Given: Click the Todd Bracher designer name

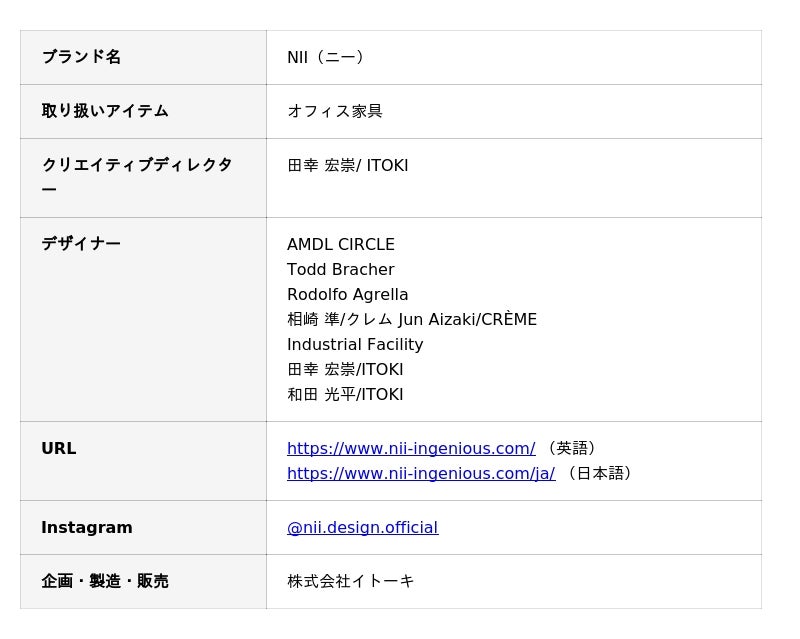Looking at the screenshot, I should [341, 269].
